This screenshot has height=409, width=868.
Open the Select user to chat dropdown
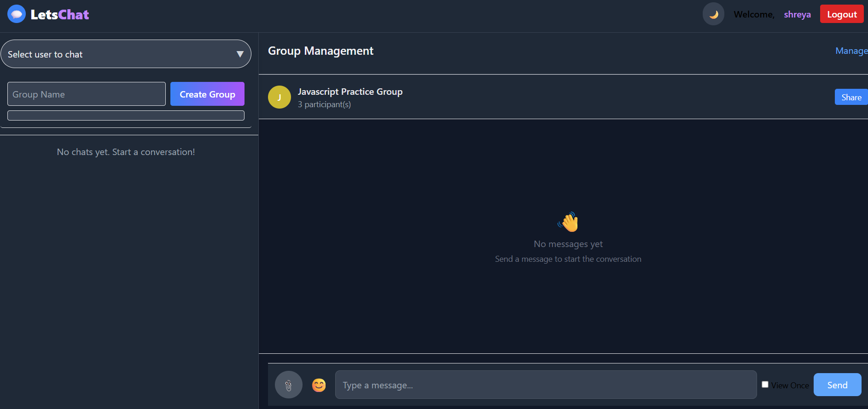(x=120, y=54)
